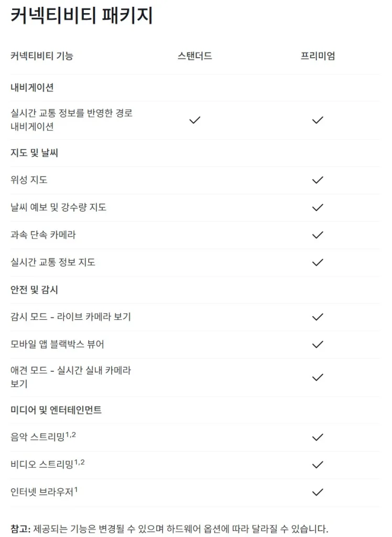Click the checkmark for 실시간 교통 정보 지도
Image resolution: width=392 pixels, height=537 pixels.
click(x=318, y=262)
